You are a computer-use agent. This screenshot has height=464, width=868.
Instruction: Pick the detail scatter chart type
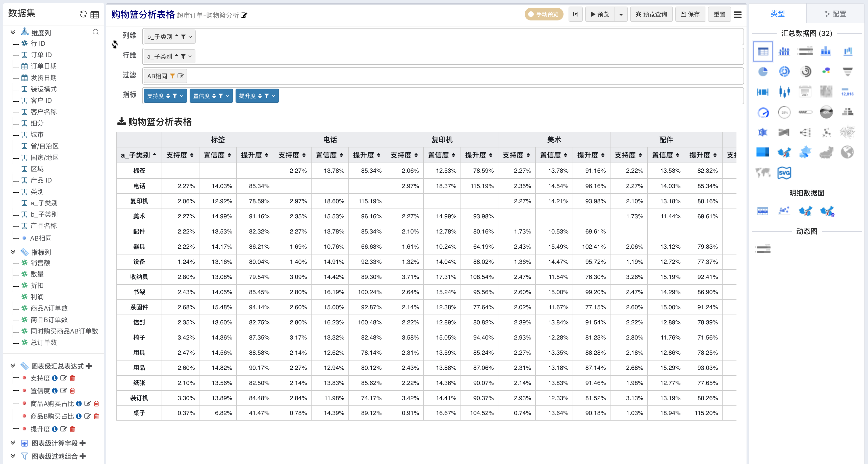tap(784, 211)
